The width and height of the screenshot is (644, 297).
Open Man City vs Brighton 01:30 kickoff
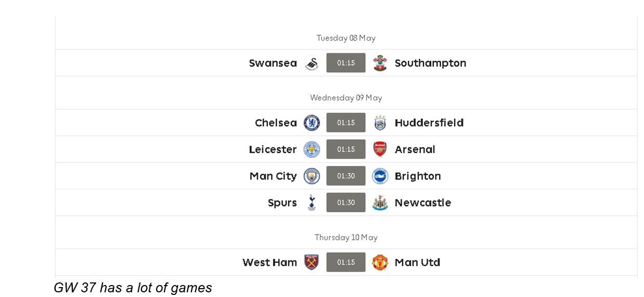pyautogui.click(x=346, y=176)
